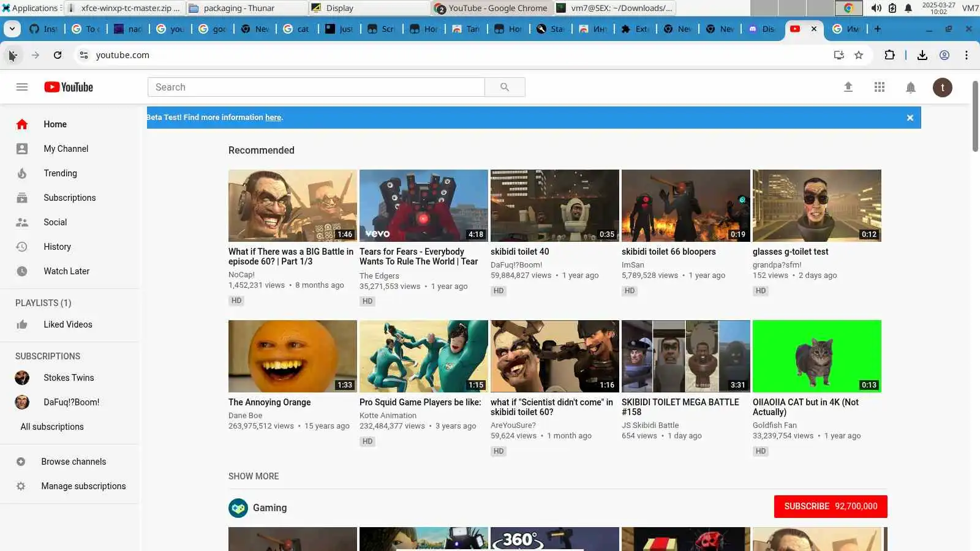The height and width of the screenshot is (551, 980).
Task: Open 'glasses g-toilet test' video title
Action: [x=790, y=252]
